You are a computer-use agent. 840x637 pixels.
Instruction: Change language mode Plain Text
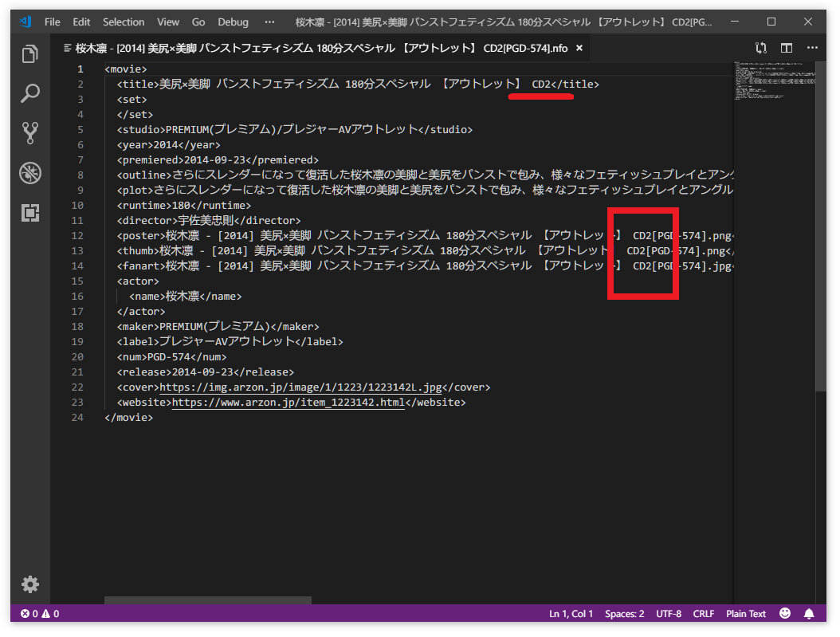tap(746, 614)
